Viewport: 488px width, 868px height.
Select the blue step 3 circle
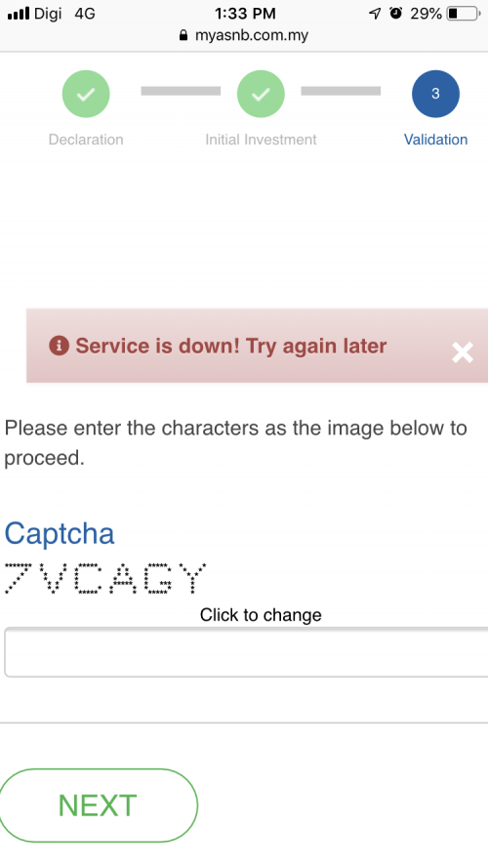435,94
